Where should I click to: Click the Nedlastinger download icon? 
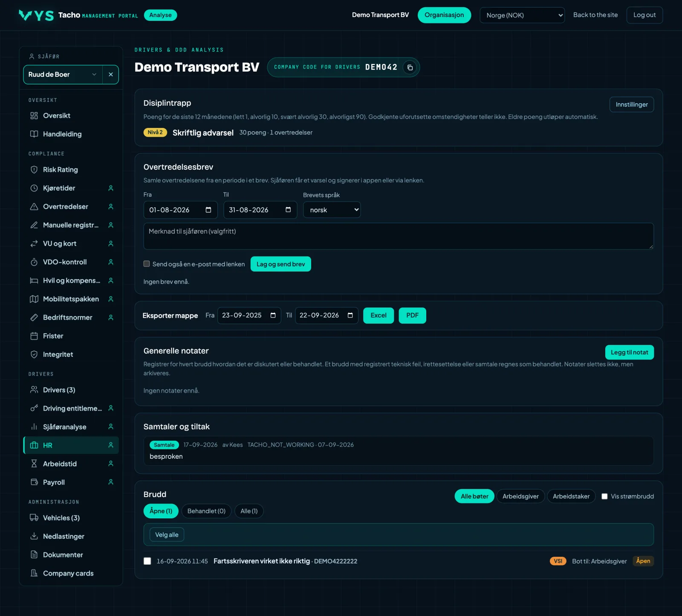(x=34, y=536)
